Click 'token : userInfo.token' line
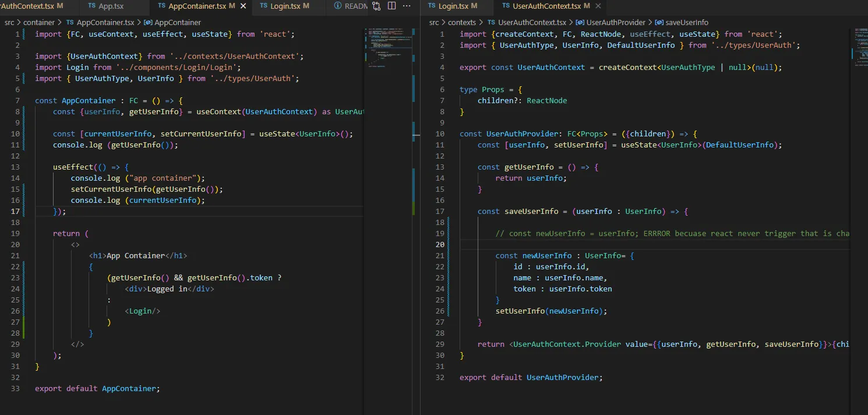Image resolution: width=868 pixels, height=415 pixels. tap(563, 289)
